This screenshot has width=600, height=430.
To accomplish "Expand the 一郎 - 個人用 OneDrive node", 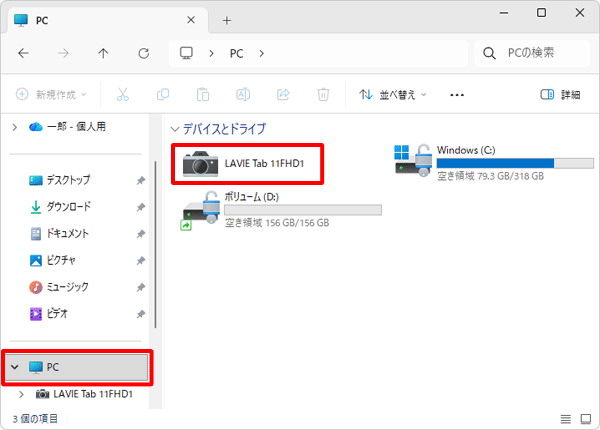I will [x=15, y=127].
